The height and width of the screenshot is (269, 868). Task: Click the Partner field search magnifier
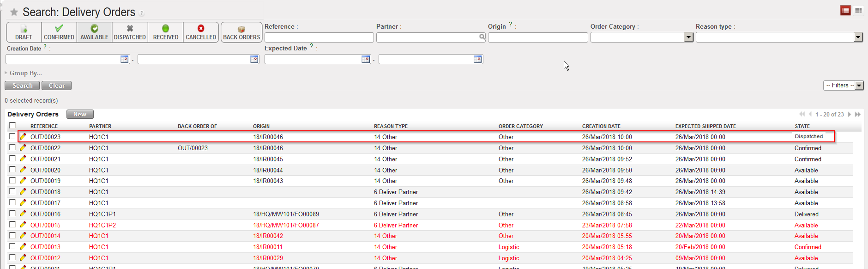tap(482, 37)
